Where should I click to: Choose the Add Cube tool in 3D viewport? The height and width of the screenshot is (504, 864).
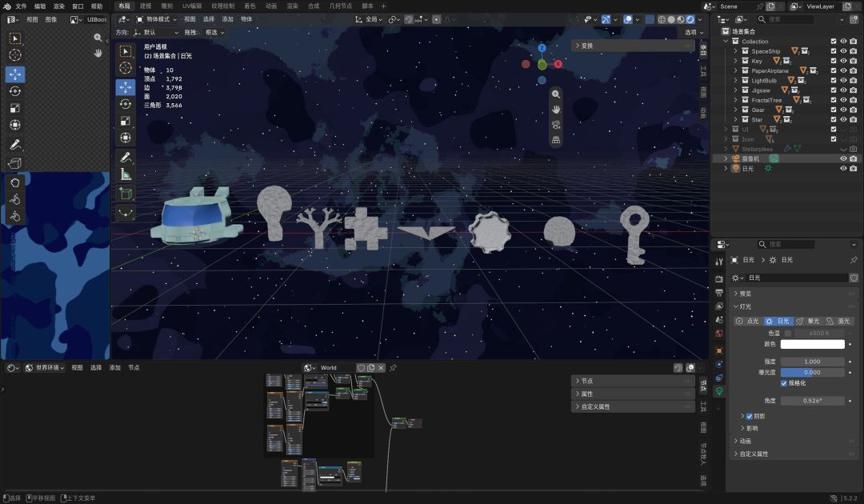point(126,194)
